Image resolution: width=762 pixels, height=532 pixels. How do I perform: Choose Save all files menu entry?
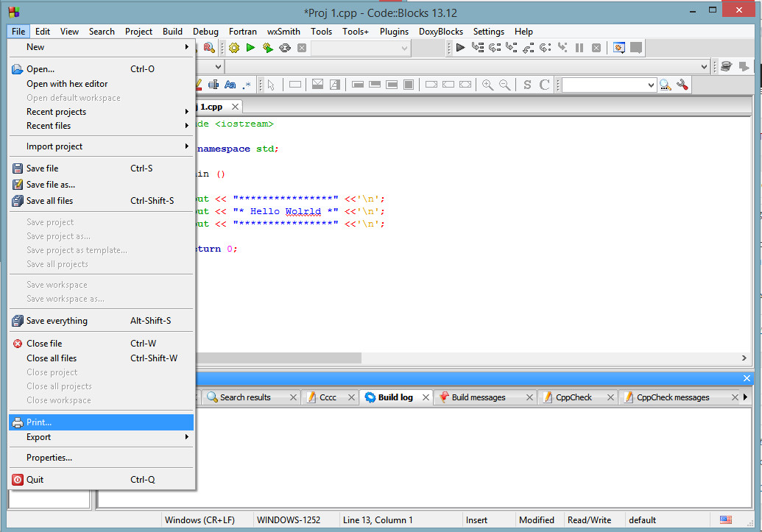[x=101, y=201]
